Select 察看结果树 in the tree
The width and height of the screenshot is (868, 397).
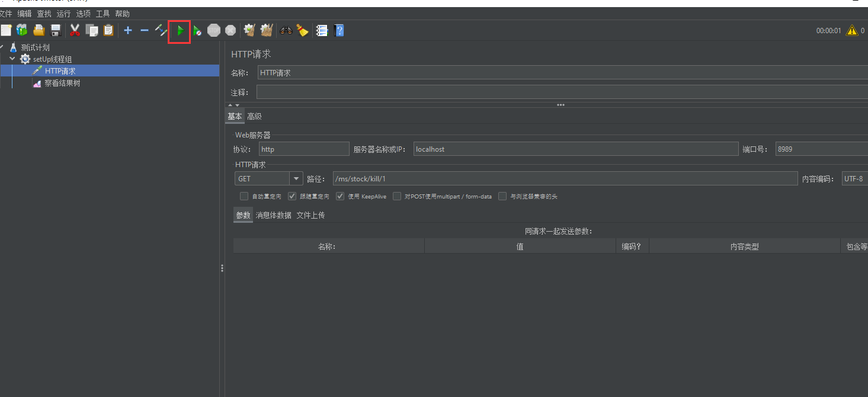pos(62,84)
